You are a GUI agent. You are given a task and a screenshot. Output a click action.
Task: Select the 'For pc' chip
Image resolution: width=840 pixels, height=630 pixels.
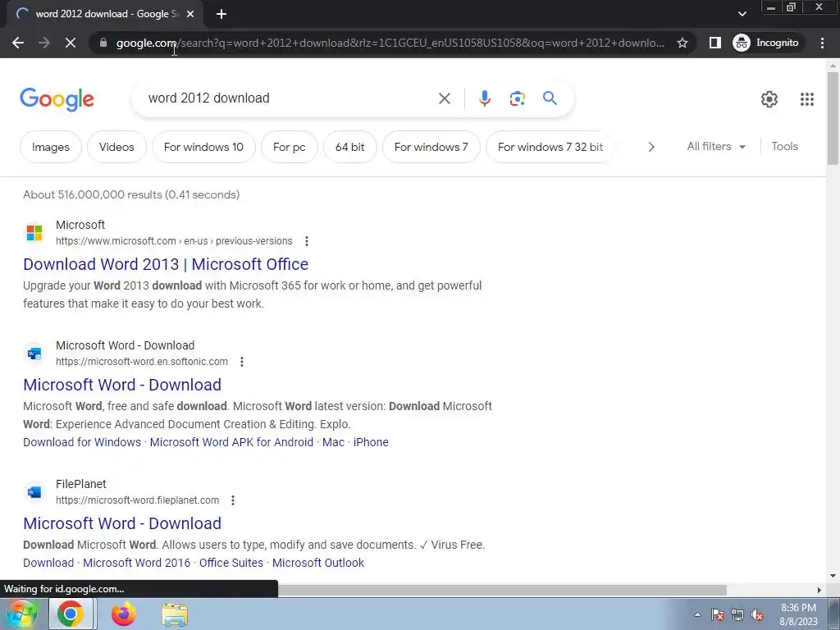pos(290,147)
